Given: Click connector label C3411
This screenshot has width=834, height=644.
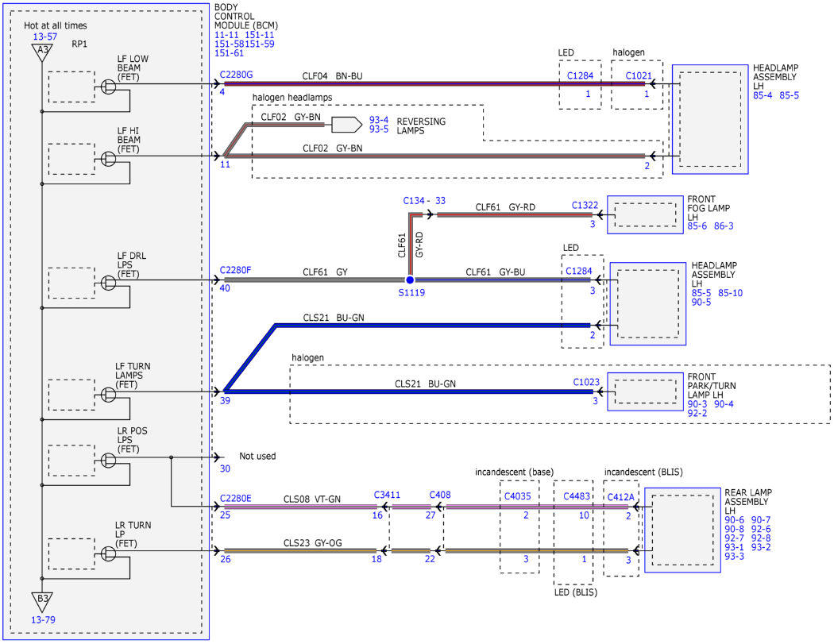Looking at the screenshot, I should click(x=388, y=495).
